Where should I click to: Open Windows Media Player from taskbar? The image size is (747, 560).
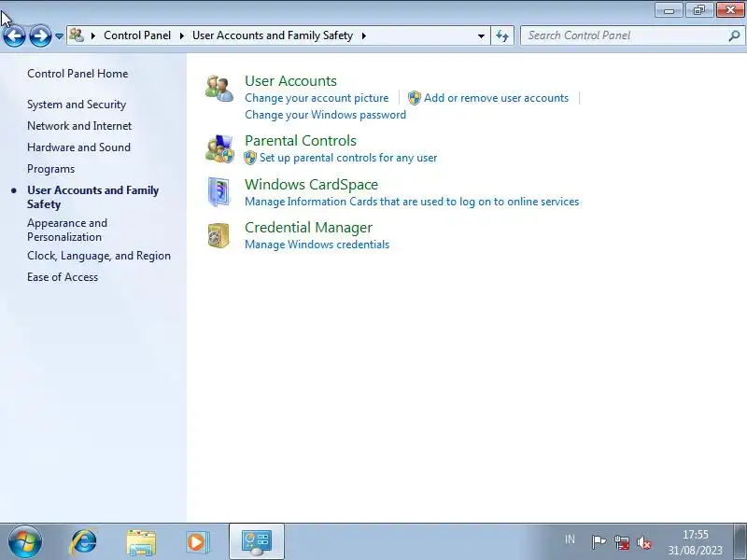click(x=197, y=542)
